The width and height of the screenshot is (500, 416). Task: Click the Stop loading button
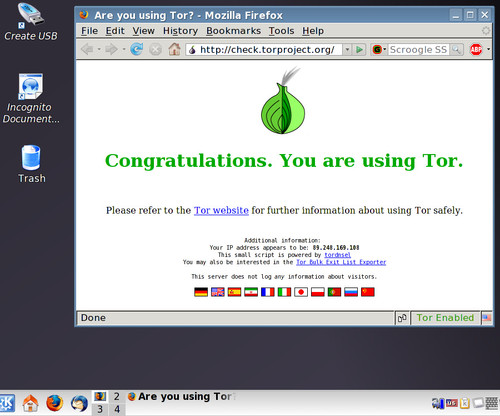[155, 50]
